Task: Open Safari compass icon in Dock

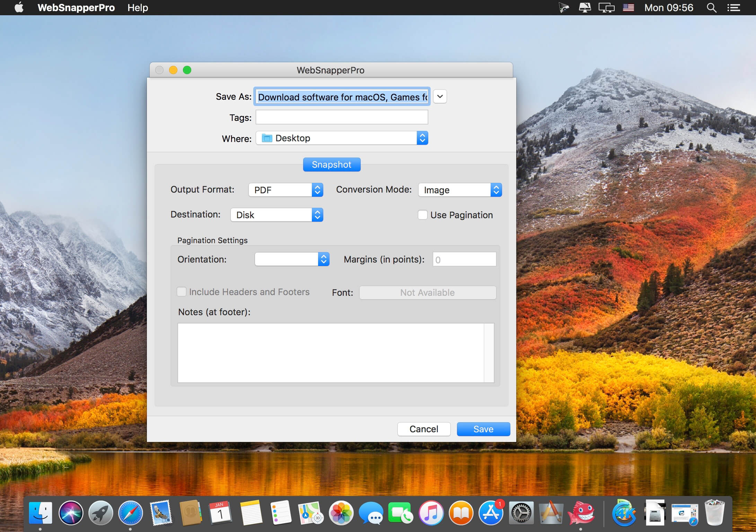Action: (131, 513)
